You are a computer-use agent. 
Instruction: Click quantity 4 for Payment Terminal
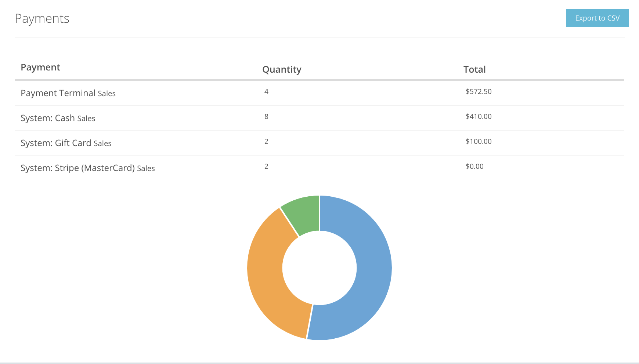coord(266,92)
